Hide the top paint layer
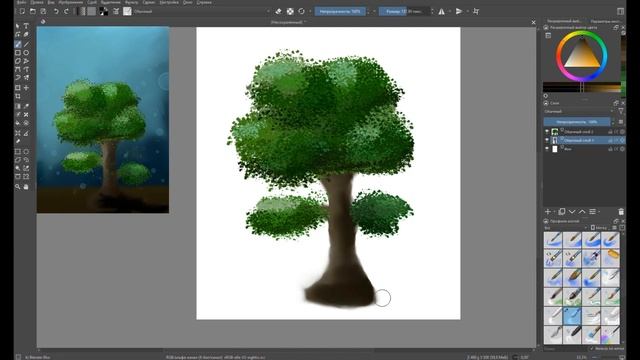Screen dimensions: 640x360 (547, 131)
